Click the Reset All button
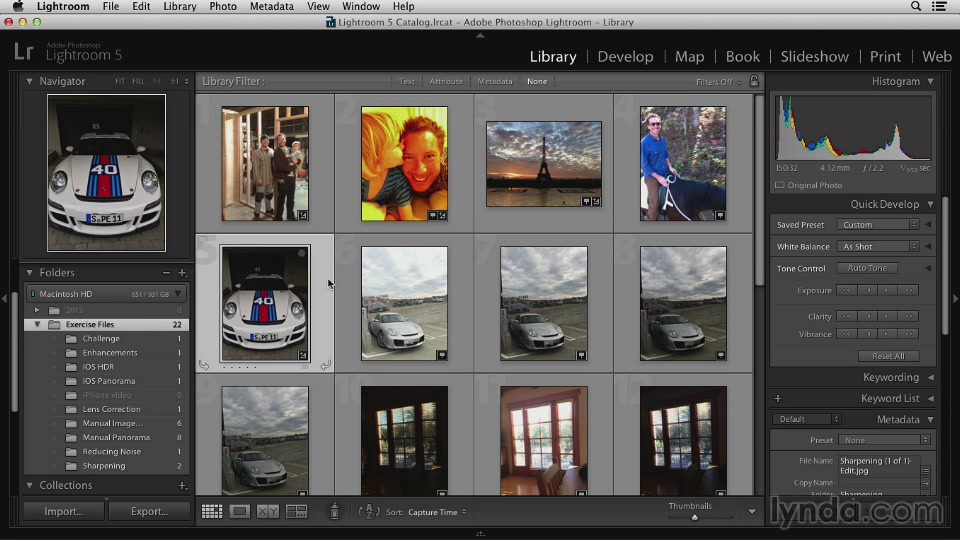The height and width of the screenshot is (540, 960). [888, 356]
